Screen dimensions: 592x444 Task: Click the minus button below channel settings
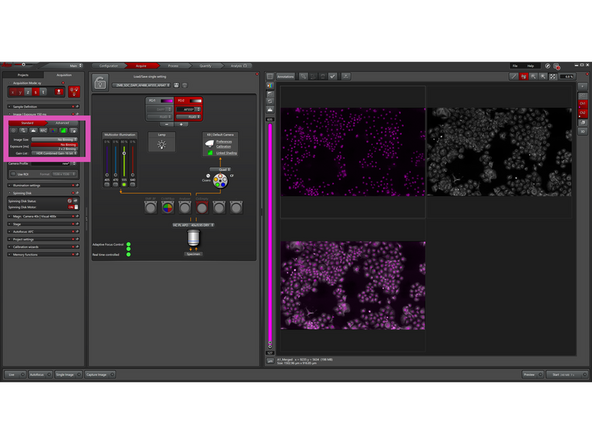(x=166, y=124)
